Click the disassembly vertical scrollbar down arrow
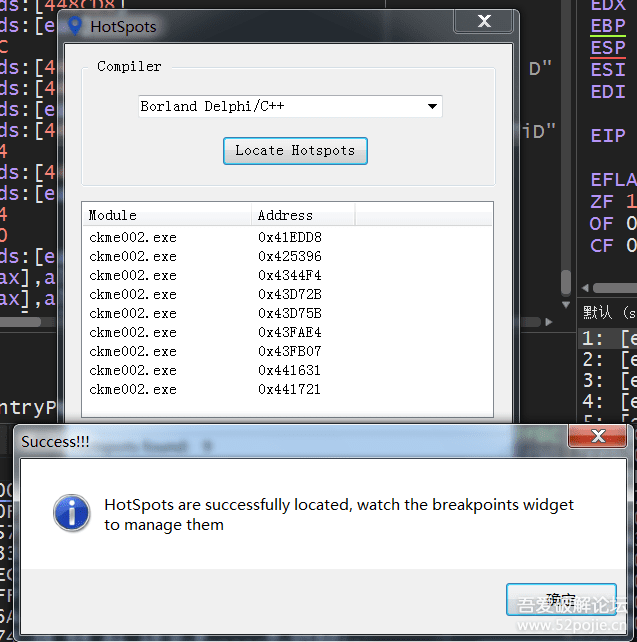The image size is (637, 642). [566, 305]
